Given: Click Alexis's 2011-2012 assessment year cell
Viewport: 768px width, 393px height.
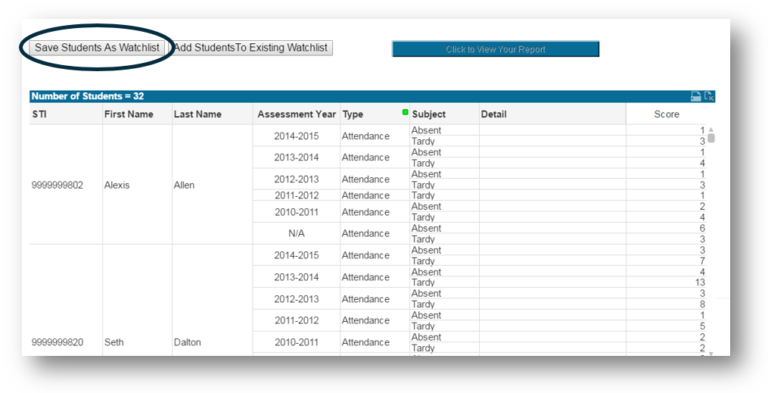Looking at the screenshot, I should 296,195.
